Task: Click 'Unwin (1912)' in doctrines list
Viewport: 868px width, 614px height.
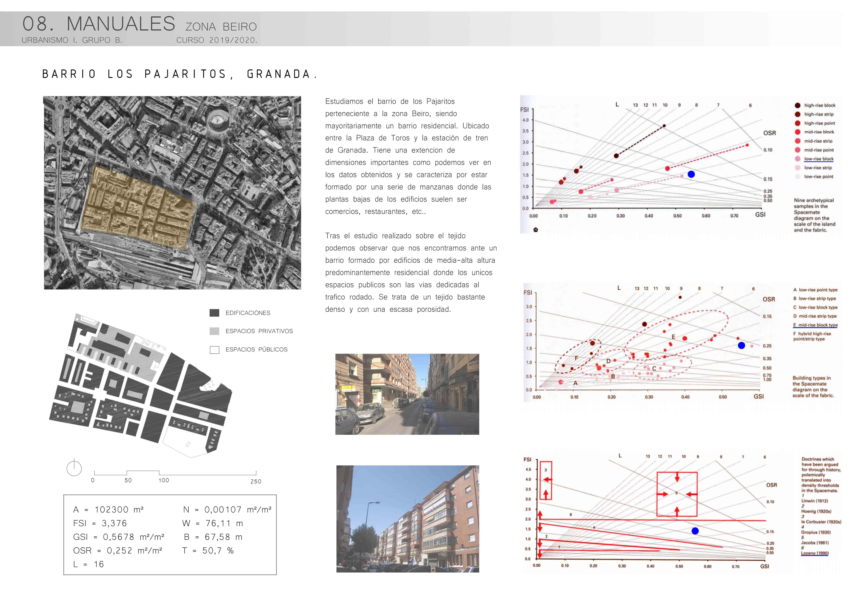Action: [815, 501]
